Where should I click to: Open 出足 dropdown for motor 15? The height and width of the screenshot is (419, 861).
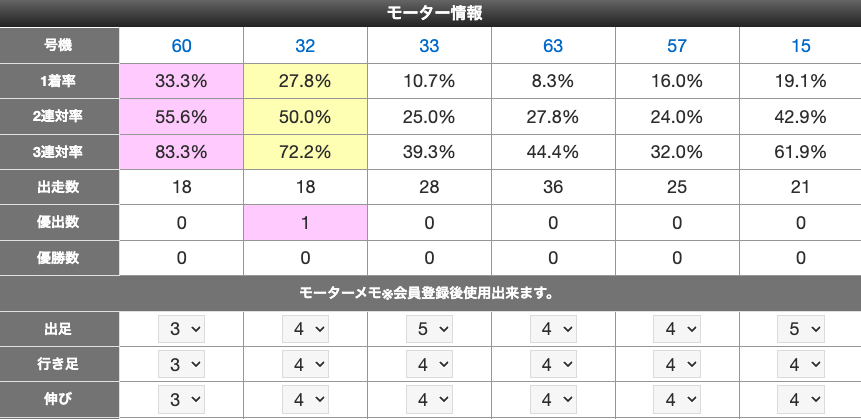coord(800,328)
